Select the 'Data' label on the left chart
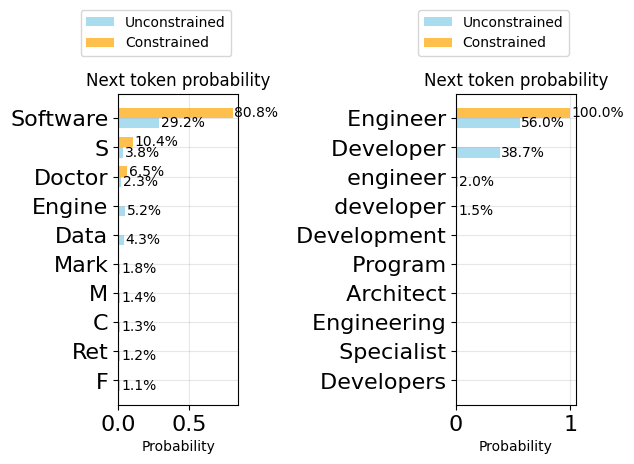Image resolution: width=634 pixels, height=464 pixels. [81, 236]
